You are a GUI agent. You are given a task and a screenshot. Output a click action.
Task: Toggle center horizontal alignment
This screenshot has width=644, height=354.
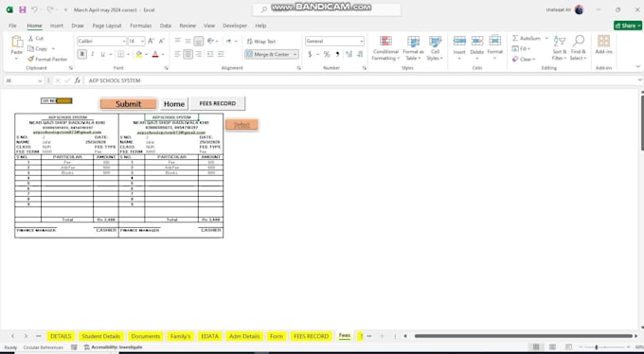tap(188, 54)
